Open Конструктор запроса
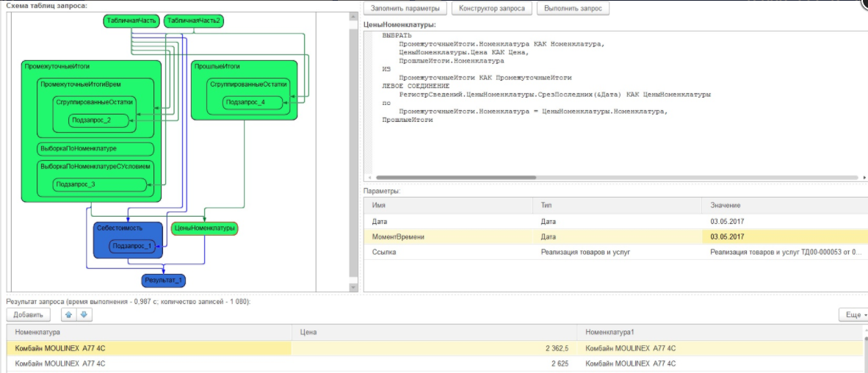Image resolution: width=868 pixels, height=373 pixels. [x=491, y=8]
